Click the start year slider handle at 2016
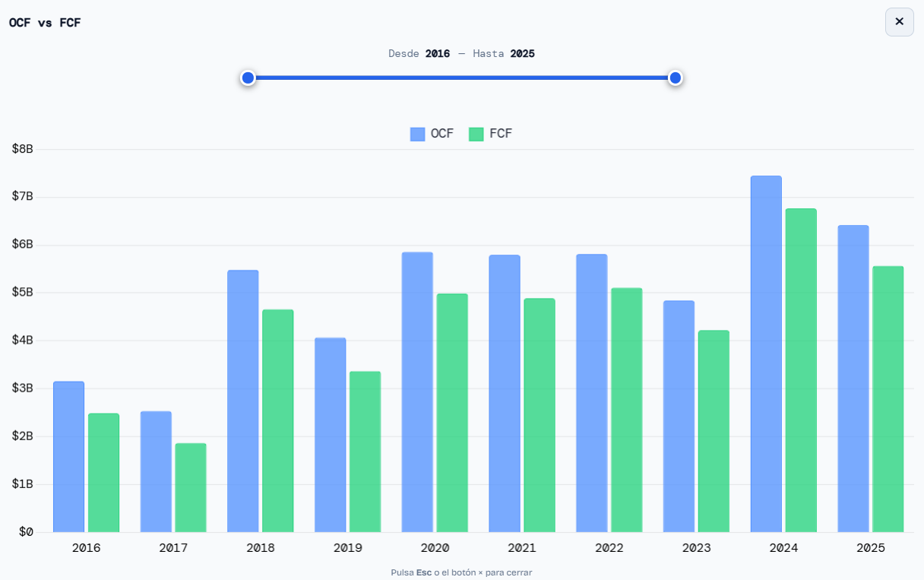 [x=248, y=78]
